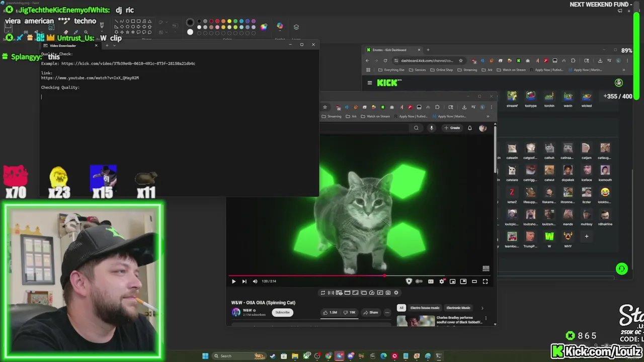Screen dimensions: 644x362
Task: Select the All filter chip
Action: (x=401, y=308)
